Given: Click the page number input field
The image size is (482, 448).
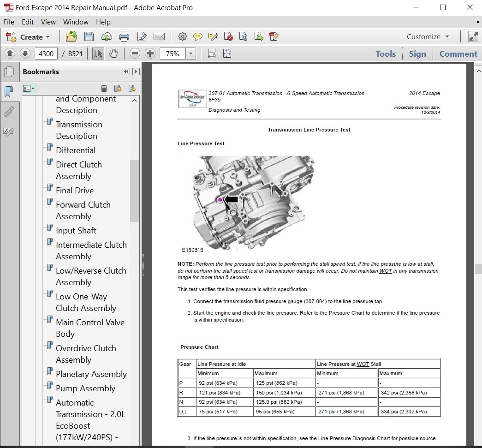Looking at the screenshot, I should coord(46,54).
